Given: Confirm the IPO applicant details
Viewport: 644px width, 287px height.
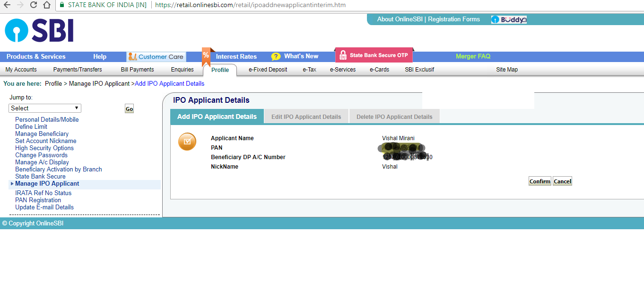Looking at the screenshot, I should [x=540, y=181].
